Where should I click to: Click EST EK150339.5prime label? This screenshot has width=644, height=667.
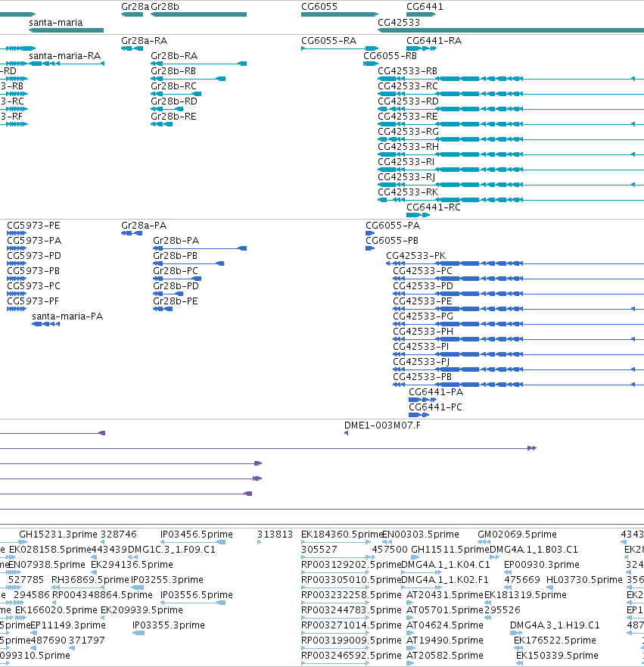point(557,656)
